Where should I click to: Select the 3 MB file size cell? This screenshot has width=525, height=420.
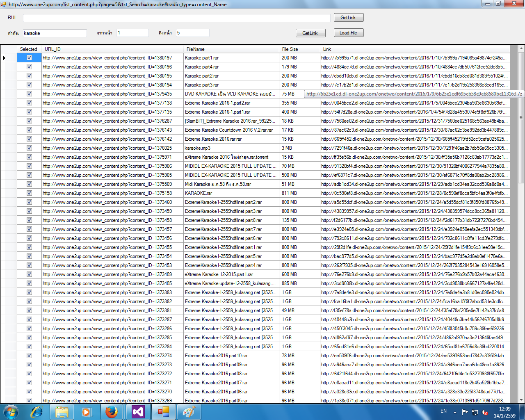299,148
